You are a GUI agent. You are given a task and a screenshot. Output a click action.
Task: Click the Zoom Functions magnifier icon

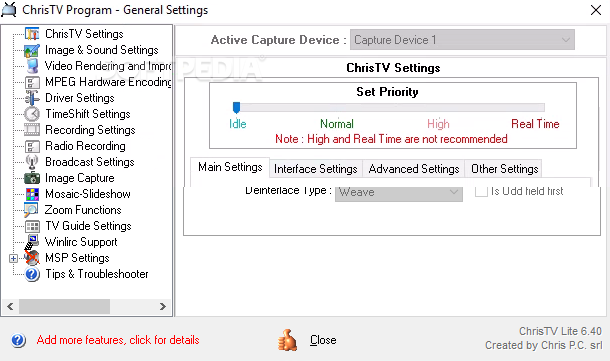31,210
